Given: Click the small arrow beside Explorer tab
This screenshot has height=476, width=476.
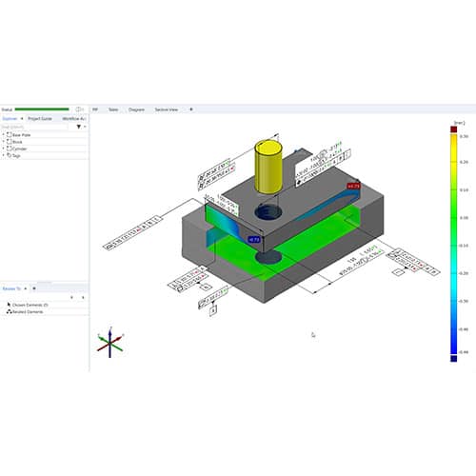Looking at the screenshot, I should [22, 118].
